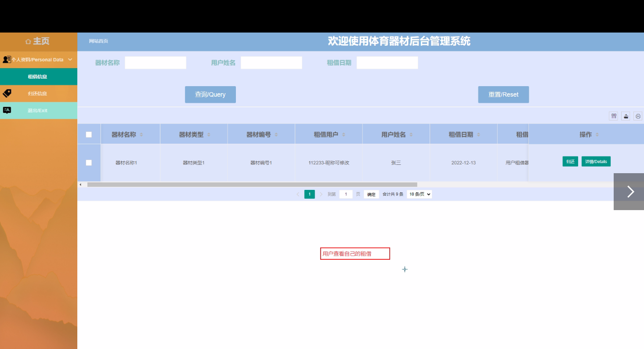The width and height of the screenshot is (644, 349).
Task: Click the 合计共 9 条 total text
Action: 393,194
